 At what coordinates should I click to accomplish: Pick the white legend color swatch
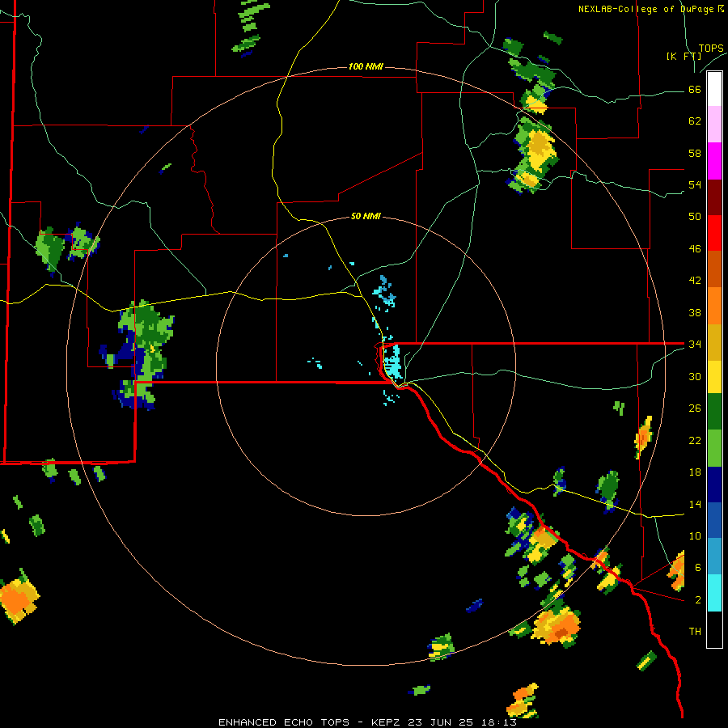click(x=714, y=89)
